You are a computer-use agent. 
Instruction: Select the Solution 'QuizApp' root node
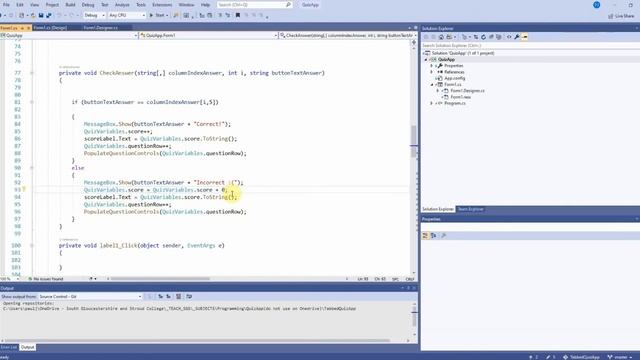463,53
